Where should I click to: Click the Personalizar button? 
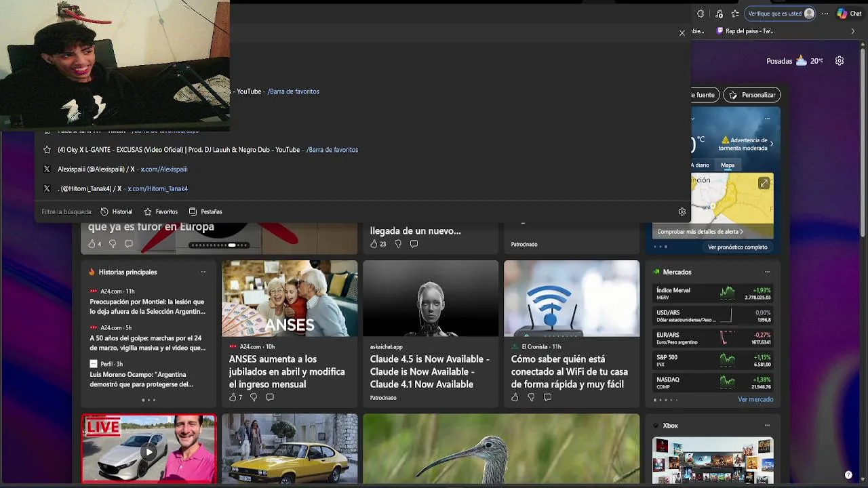click(x=752, y=95)
